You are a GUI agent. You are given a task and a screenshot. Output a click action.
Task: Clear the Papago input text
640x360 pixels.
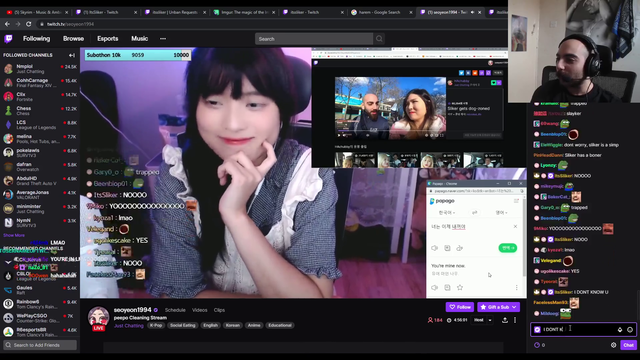[x=515, y=227]
